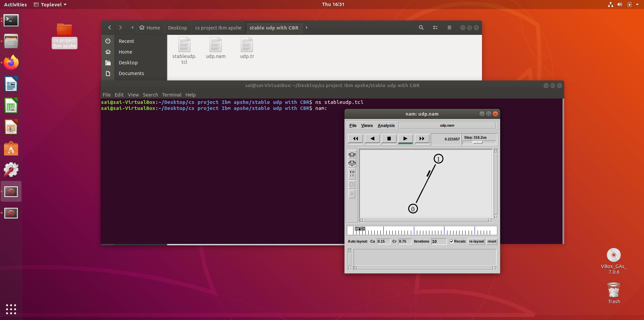
Task: Toggle the Recalc checkbox in nam
Action: pyautogui.click(x=451, y=241)
